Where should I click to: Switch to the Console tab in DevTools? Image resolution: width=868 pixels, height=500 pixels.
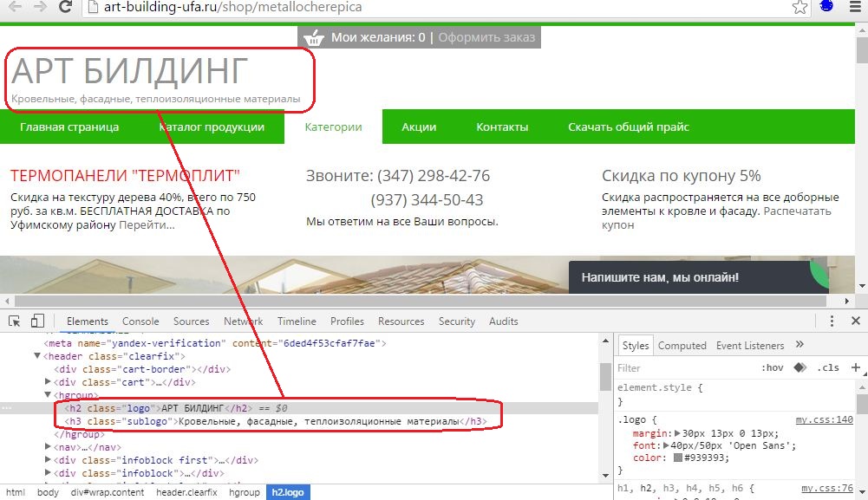(140, 321)
